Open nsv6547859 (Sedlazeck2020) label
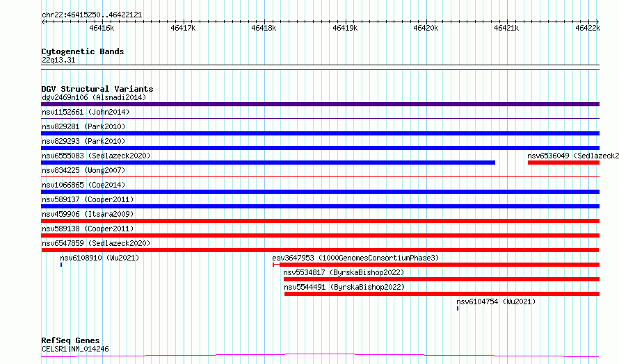This screenshot has height=364, width=619. click(96, 243)
